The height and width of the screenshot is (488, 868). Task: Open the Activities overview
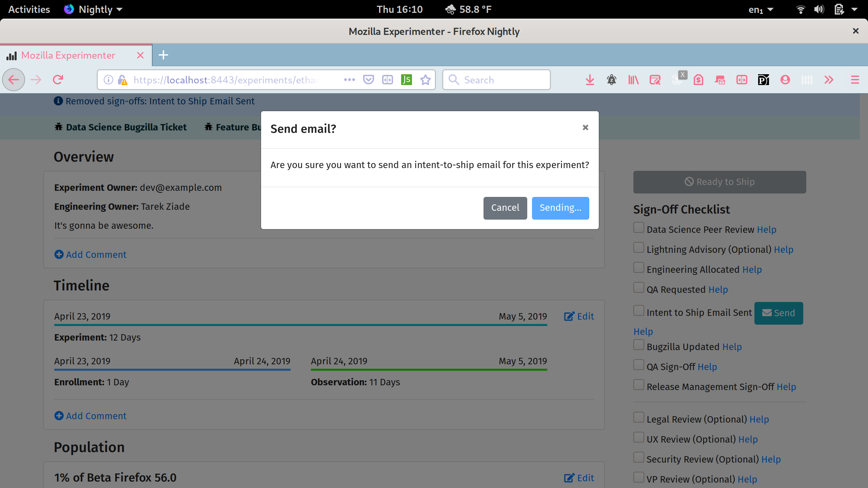pos(29,9)
